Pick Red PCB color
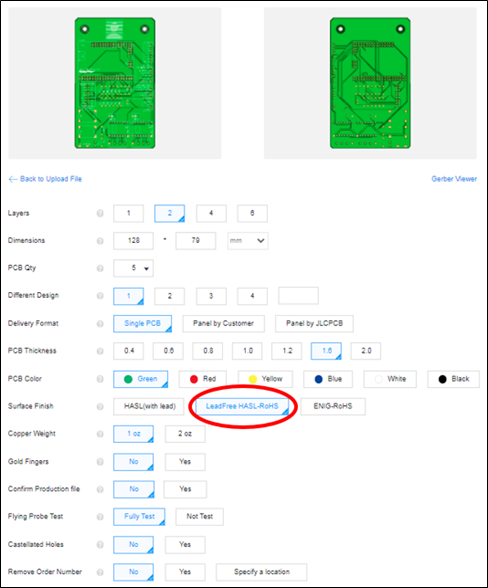 pyautogui.click(x=203, y=379)
